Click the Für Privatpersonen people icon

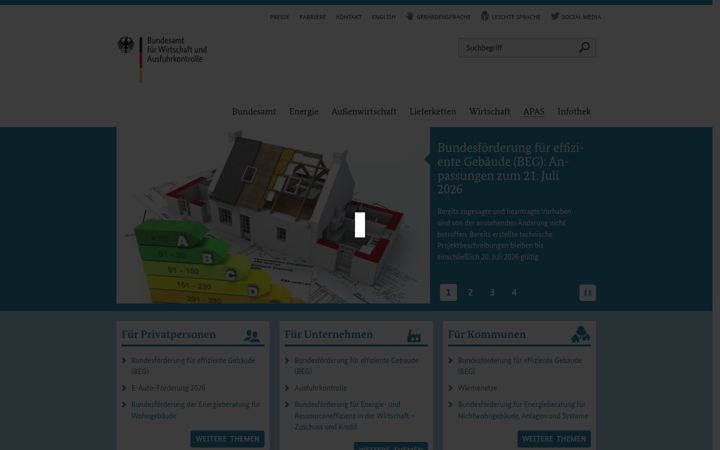point(252,336)
